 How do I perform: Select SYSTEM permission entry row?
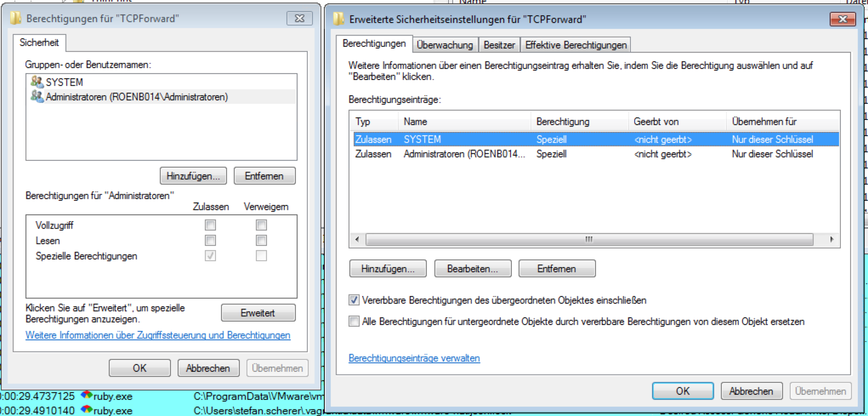tap(596, 139)
